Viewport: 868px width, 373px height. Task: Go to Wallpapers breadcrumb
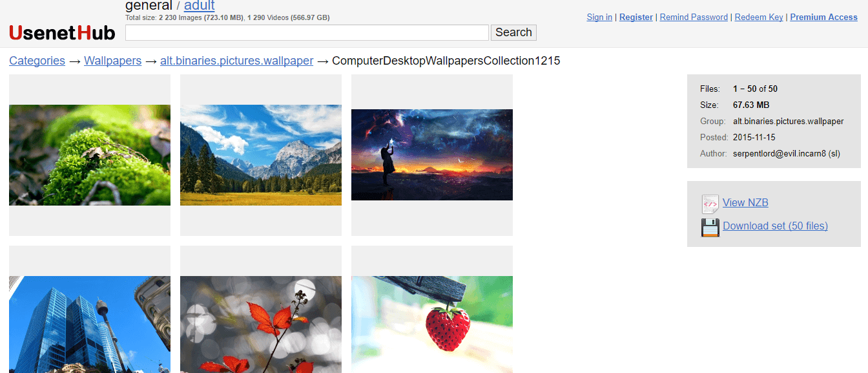(x=112, y=61)
